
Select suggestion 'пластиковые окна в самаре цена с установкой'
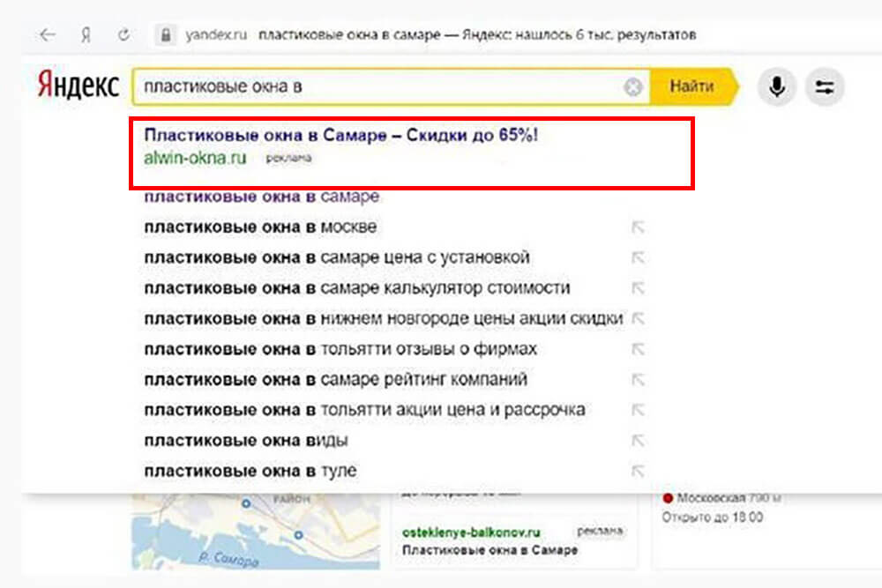point(337,257)
